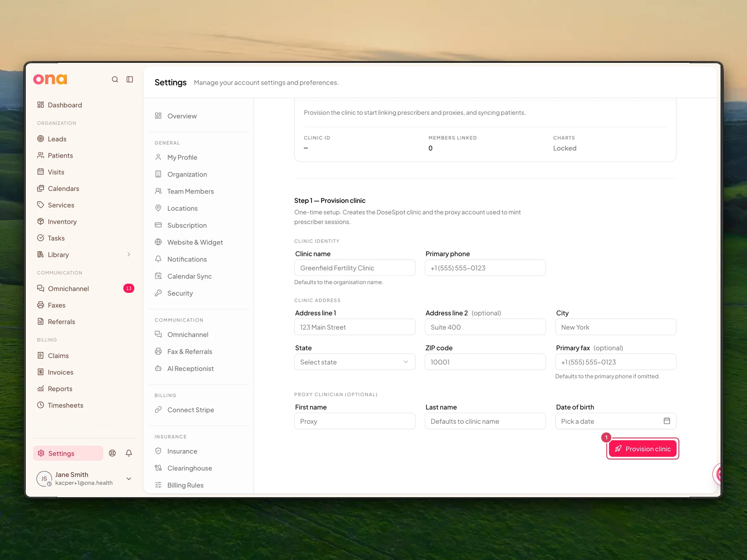Viewport: 747px width, 560px height.
Task: Click the Provision clinic button
Action: (642, 448)
